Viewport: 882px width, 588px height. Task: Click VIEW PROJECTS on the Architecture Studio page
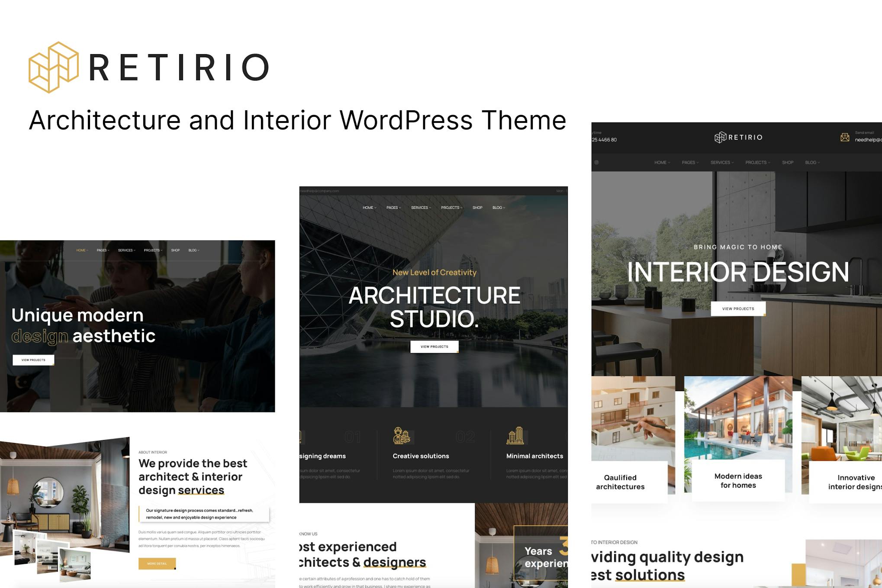(434, 346)
